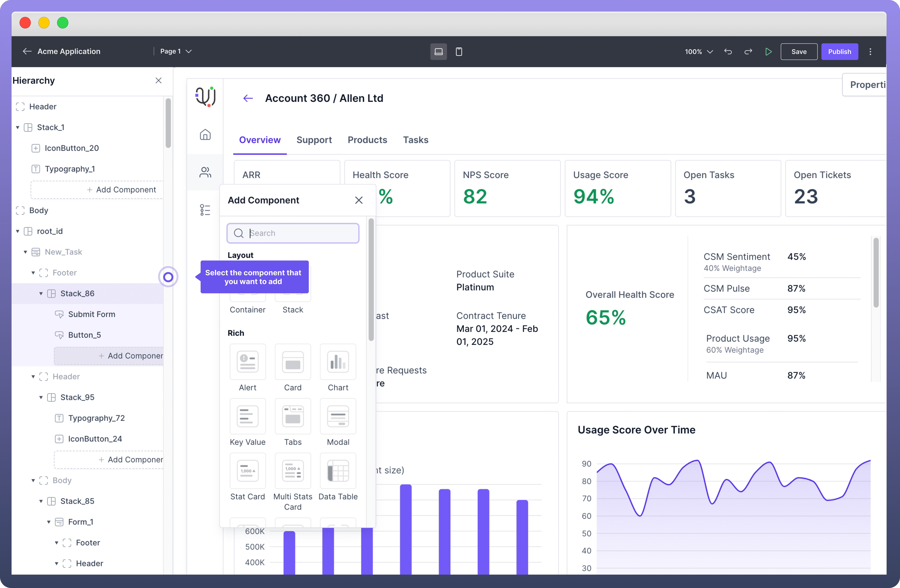Collapse the Stack_86 tree node
Viewport: 900px width, 588px height.
click(41, 294)
